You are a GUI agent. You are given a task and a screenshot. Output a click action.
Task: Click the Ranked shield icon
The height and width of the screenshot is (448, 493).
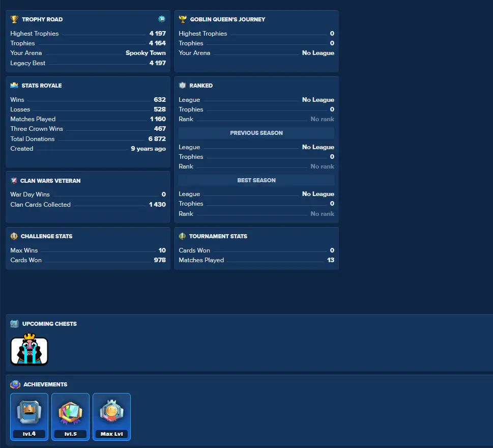182,85
